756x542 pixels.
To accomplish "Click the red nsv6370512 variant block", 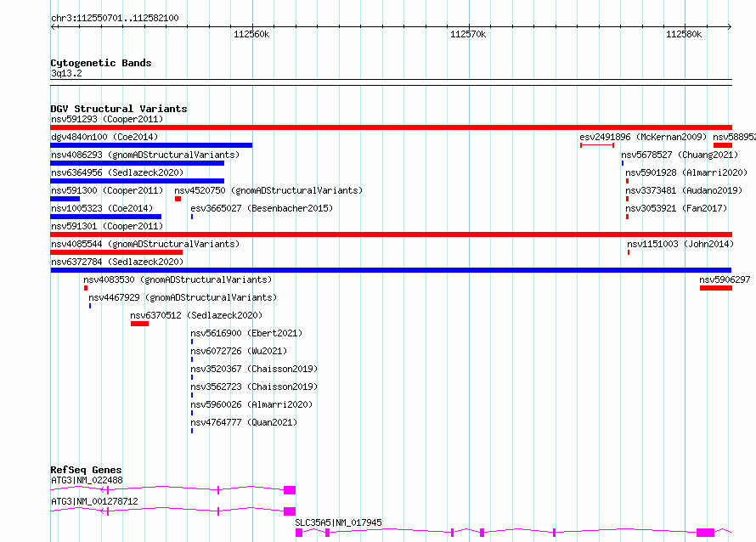I will click(139, 324).
